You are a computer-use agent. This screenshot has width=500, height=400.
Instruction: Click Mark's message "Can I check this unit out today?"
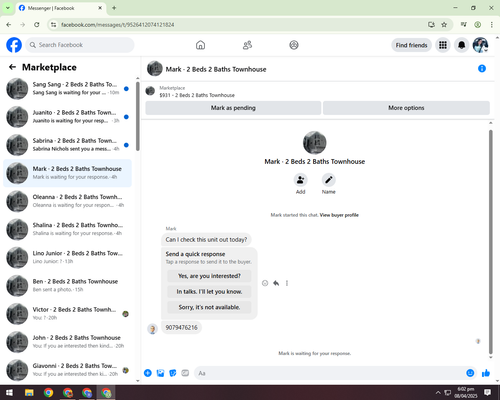tap(206, 240)
